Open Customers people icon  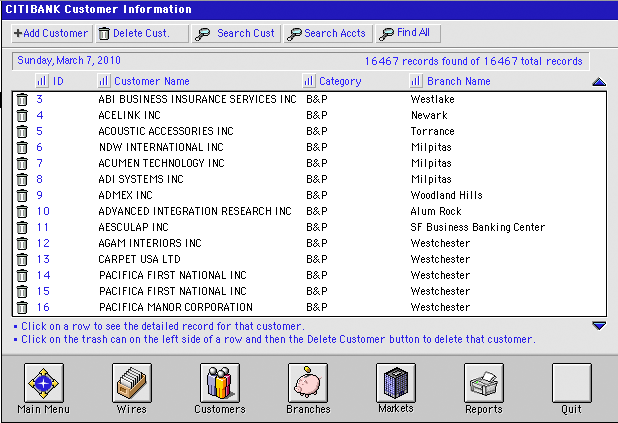pos(220,383)
